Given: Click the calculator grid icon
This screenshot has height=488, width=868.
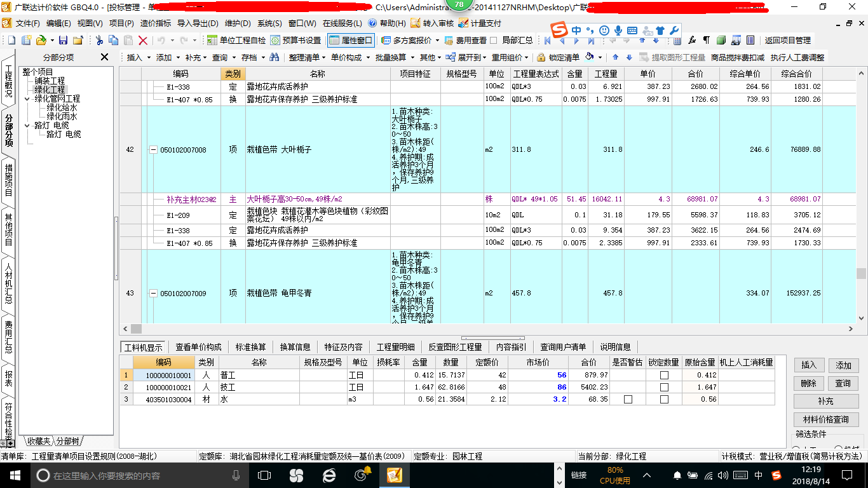Looking at the screenshot, I should tap(677, 40).
